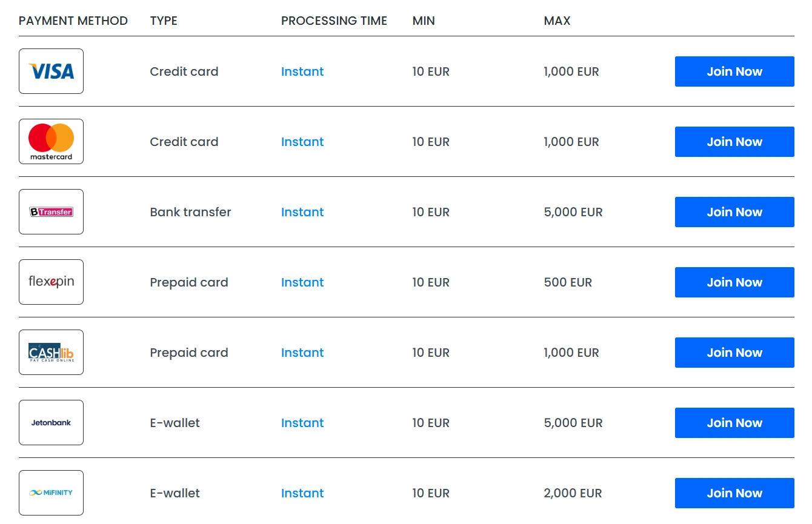Select the BTransfer payment logo
The height and width of the screenshot is (524, 812).
pos(51,212)
